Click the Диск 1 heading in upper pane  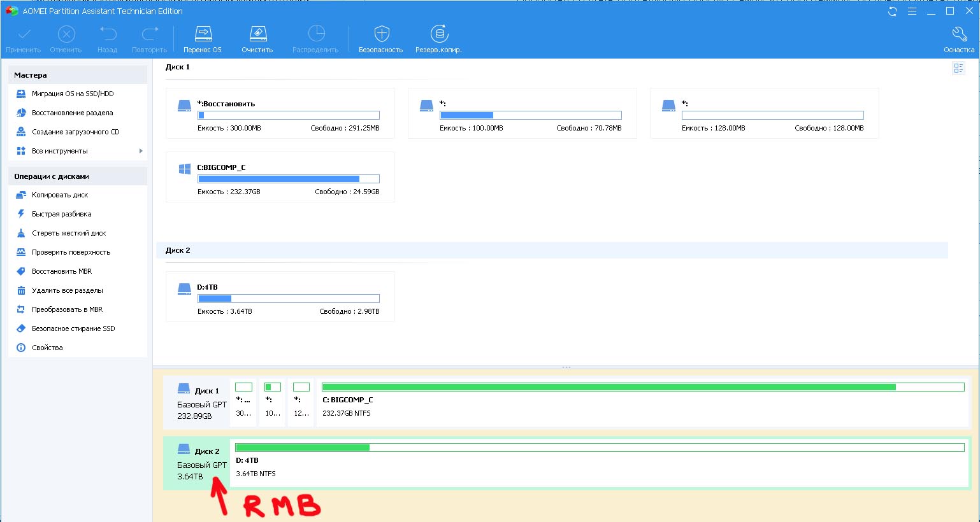pyautogui.click(x=178, y=67)
